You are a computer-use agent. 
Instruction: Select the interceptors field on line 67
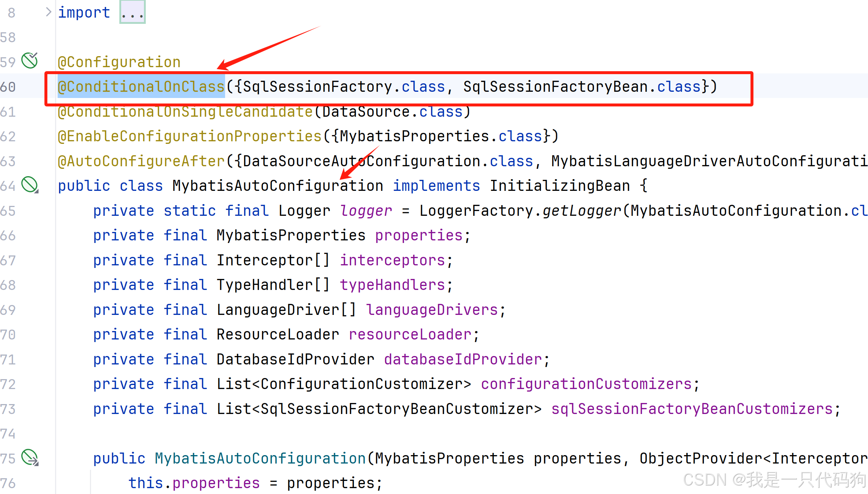pos(392,260)
